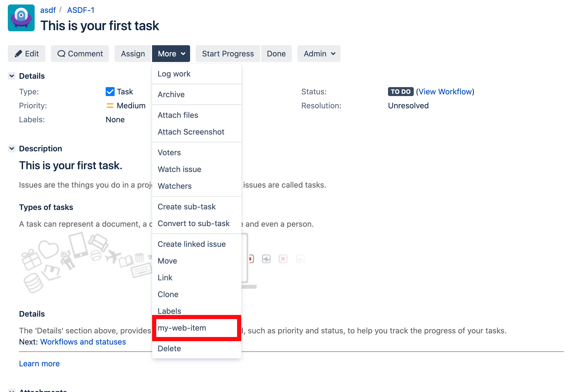The width and height of the screenshot is (582, 392).
Task: Open the View Workflow link
Action: pyautogui.click(x=445, y=92)
